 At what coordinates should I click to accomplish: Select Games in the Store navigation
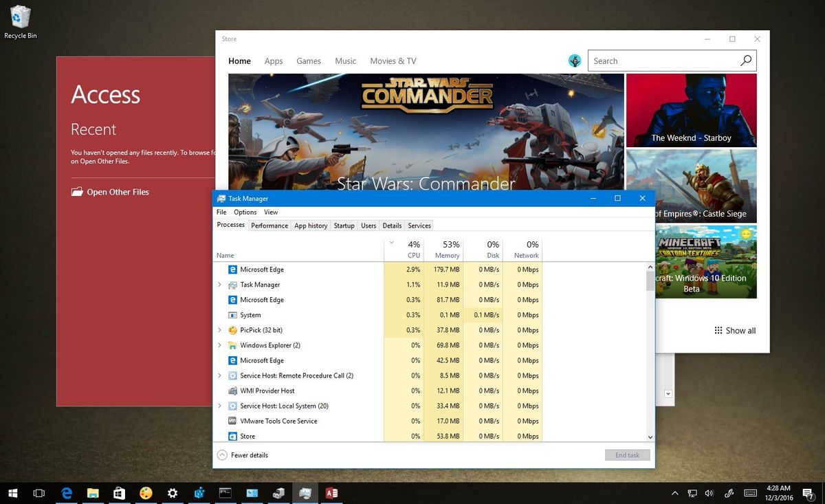308,61
